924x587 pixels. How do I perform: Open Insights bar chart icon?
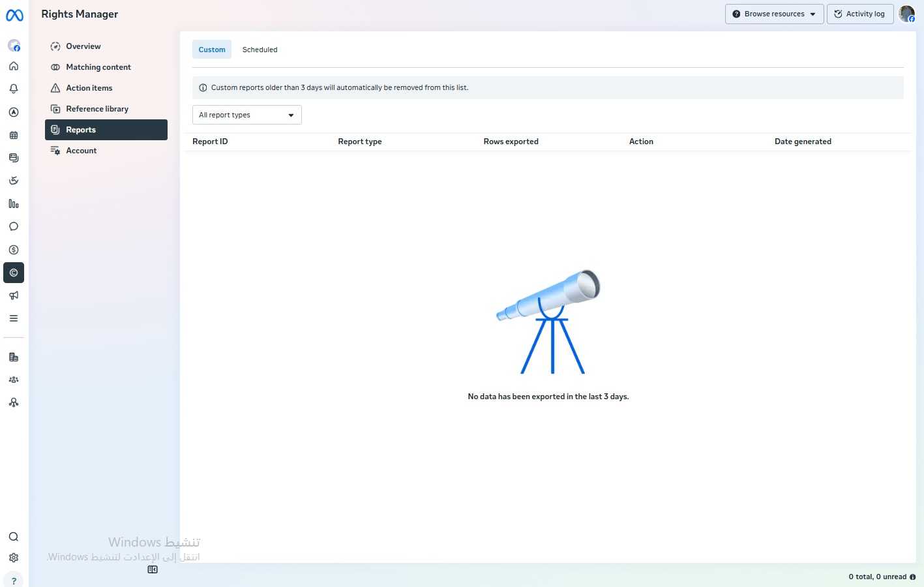click(x=14, y=203)
